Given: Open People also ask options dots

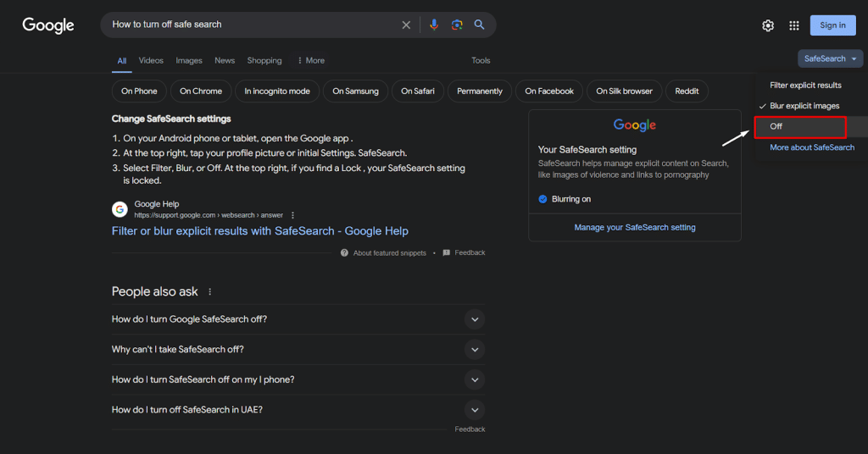Looking at the screenshot, I should coord(210,291).
